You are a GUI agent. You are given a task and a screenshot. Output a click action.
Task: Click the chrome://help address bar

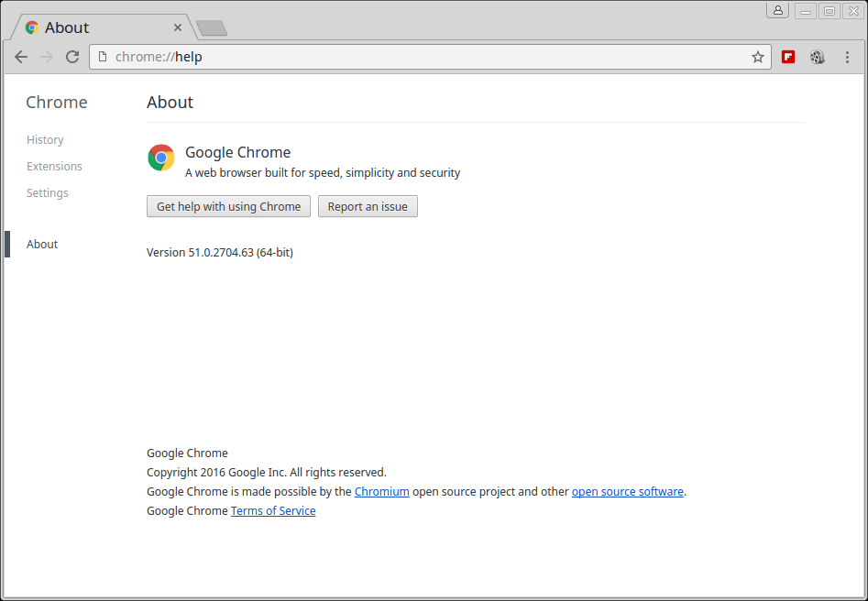(x=430, y=57)
